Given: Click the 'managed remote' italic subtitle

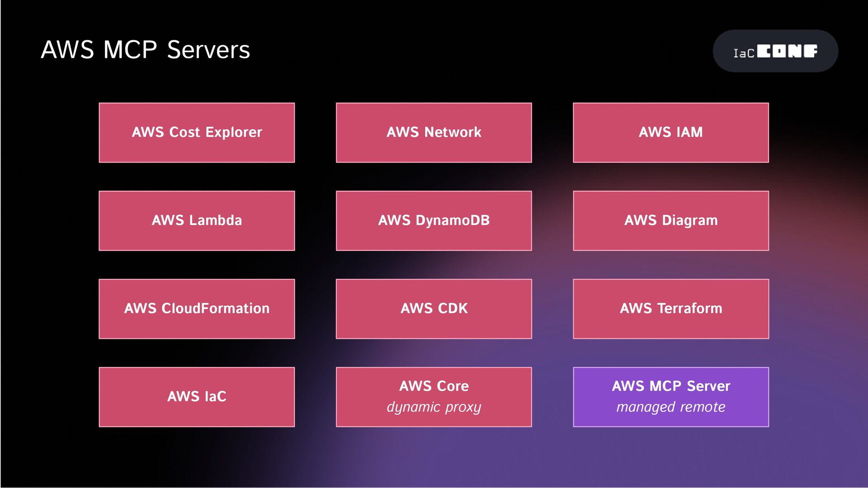Looking at the screenshot, I should tap(670, 407).
